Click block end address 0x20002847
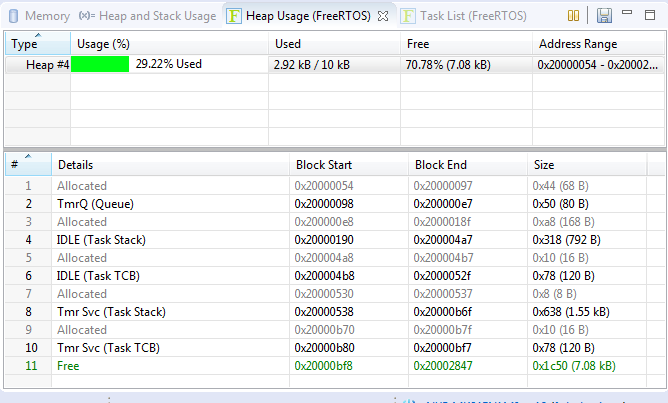Screen dimensions: 668x403 443,366
